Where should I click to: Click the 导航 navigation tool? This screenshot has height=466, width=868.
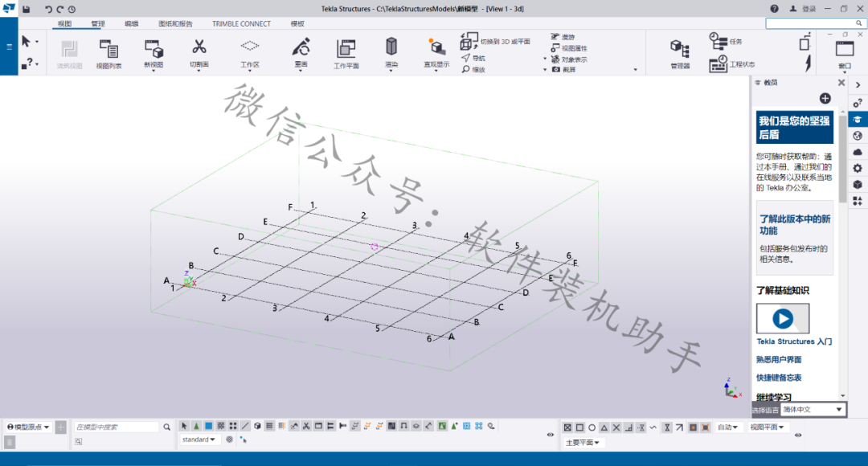pyautogui.click(x=473, y=58)
